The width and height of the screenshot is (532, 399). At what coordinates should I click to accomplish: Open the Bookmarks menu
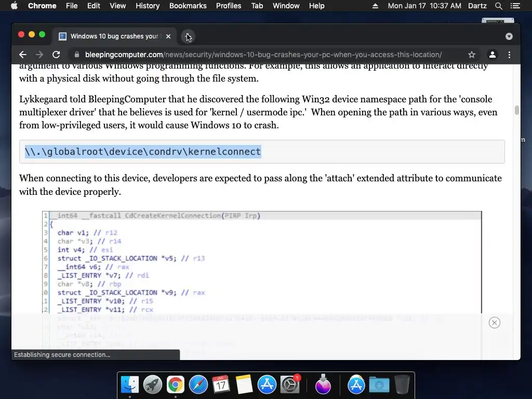tap(188, 6)
